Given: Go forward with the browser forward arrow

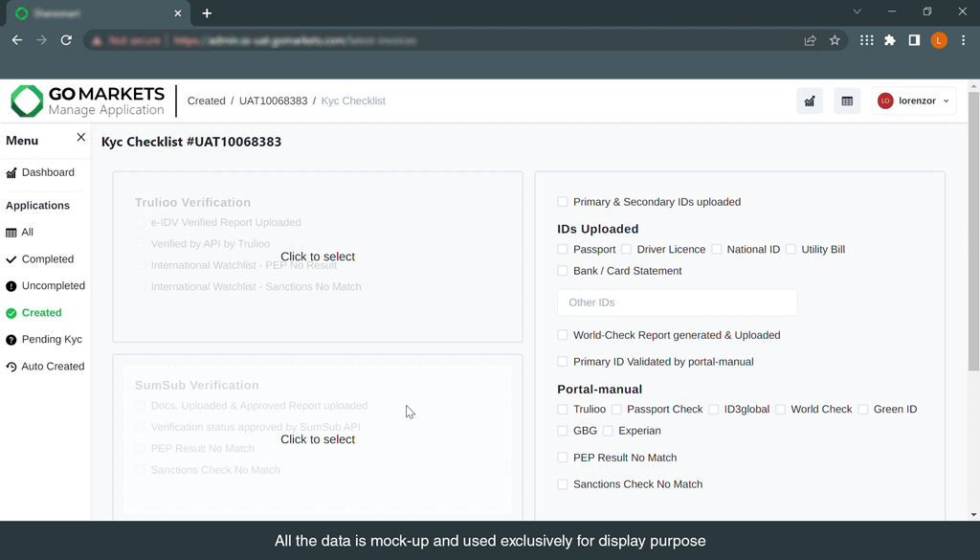Looking at the screenshot, I should (41, 40).
